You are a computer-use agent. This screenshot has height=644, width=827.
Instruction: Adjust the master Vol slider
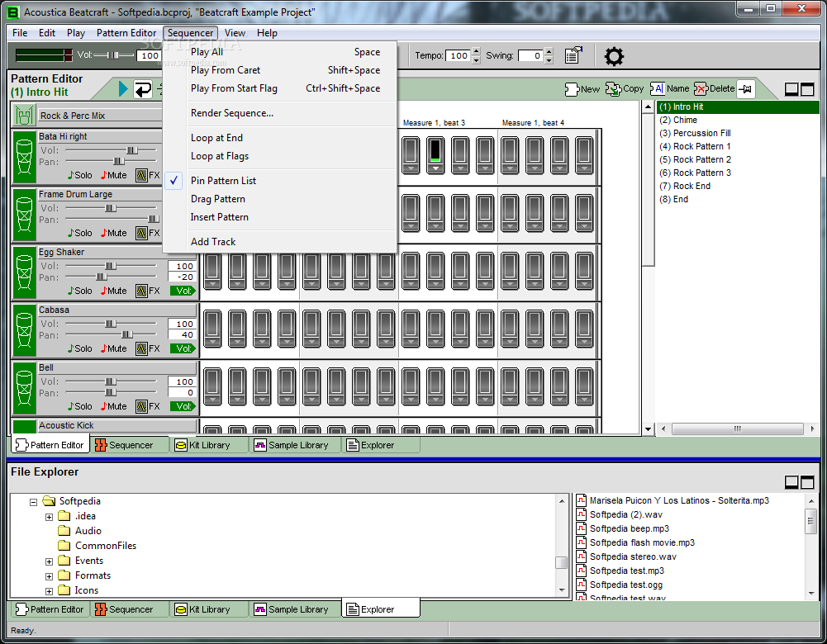click(113, 54)
